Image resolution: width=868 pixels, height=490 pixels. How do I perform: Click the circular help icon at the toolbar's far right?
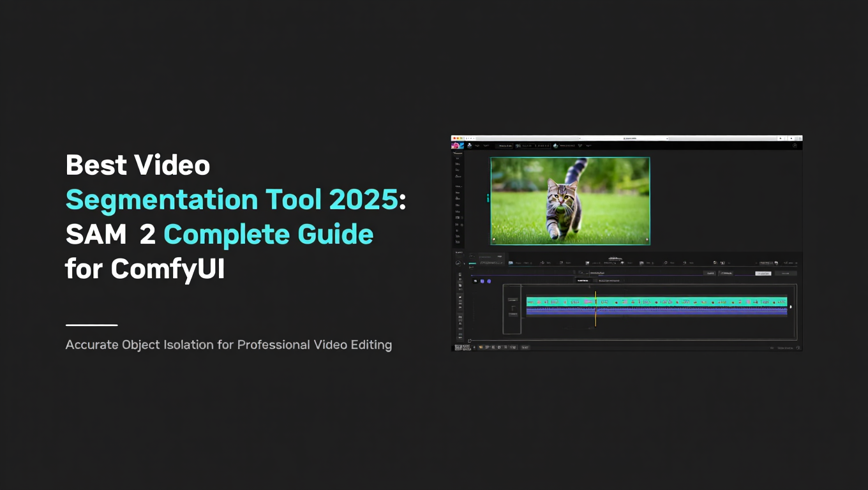(x=794, y=145)
